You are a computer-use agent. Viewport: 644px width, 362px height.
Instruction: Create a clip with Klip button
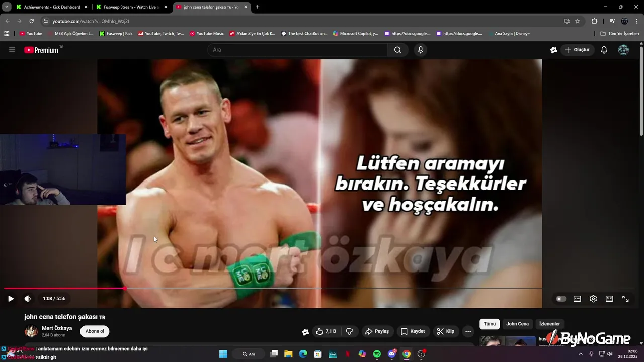click(x=445, y=331)
